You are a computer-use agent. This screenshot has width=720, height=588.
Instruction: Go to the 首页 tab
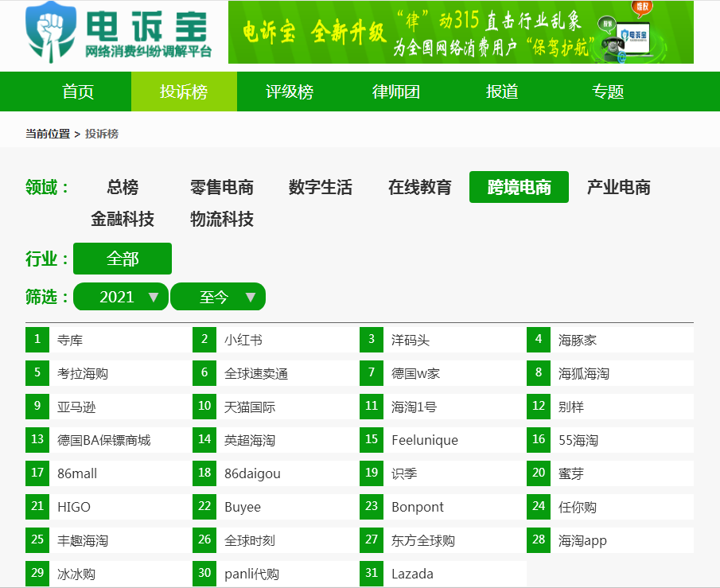point(78,92)
